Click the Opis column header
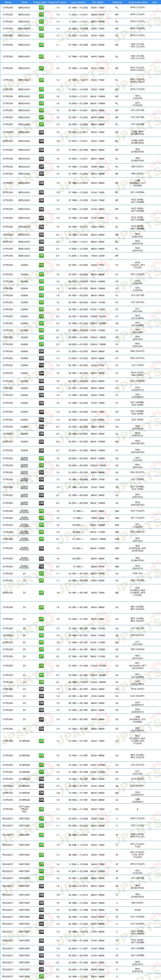Image resolution: width=161 pixels, height=980 pixels. [x=154, y=2]
